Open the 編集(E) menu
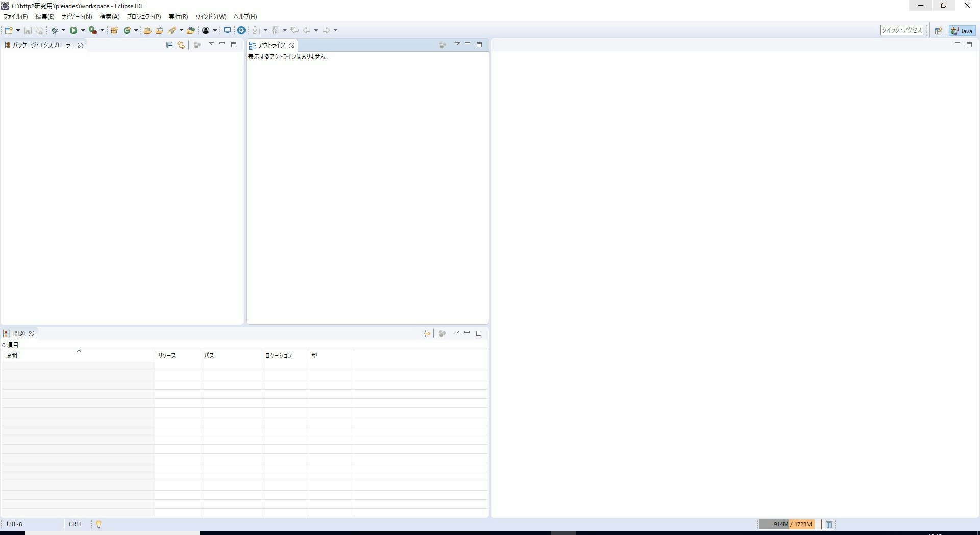This screenshot has height=535, width=980. tap(45, 17)
